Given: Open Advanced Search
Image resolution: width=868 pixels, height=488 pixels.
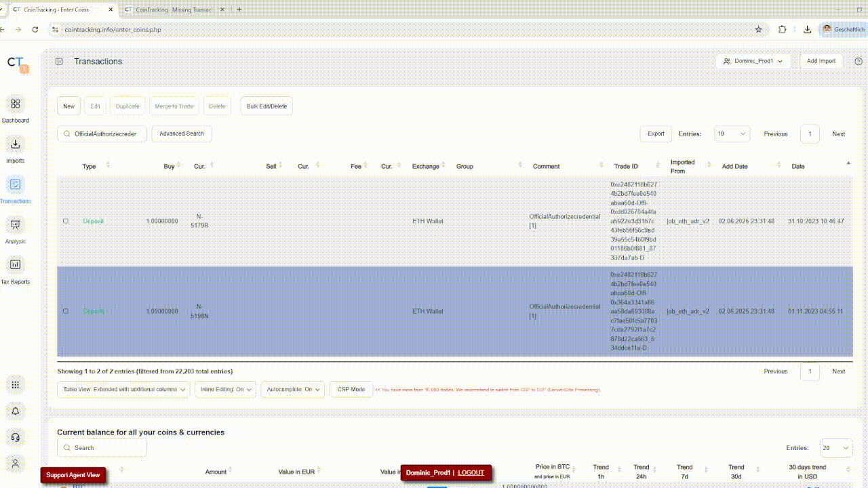Looking at the screenshot, I should (x=182, y=134).
